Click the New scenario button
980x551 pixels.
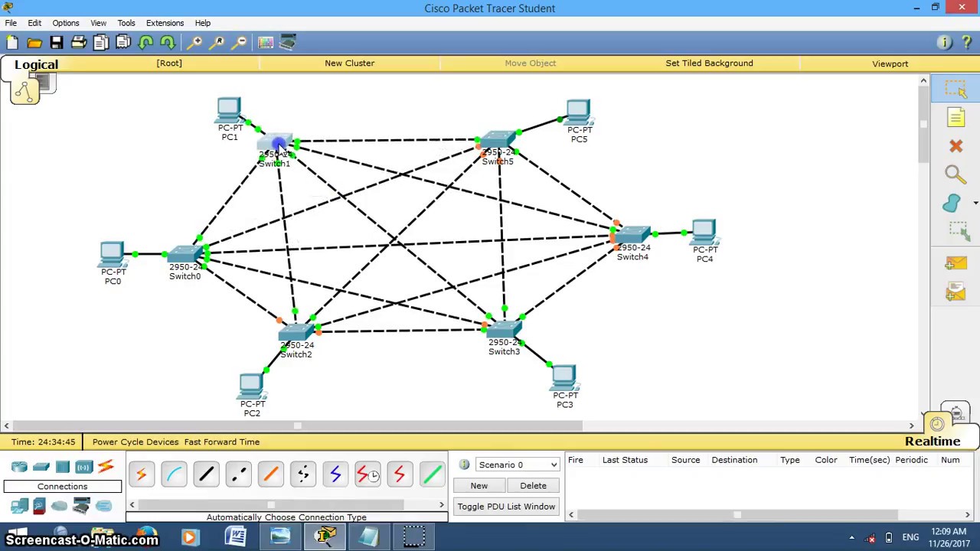coord(479,486)
